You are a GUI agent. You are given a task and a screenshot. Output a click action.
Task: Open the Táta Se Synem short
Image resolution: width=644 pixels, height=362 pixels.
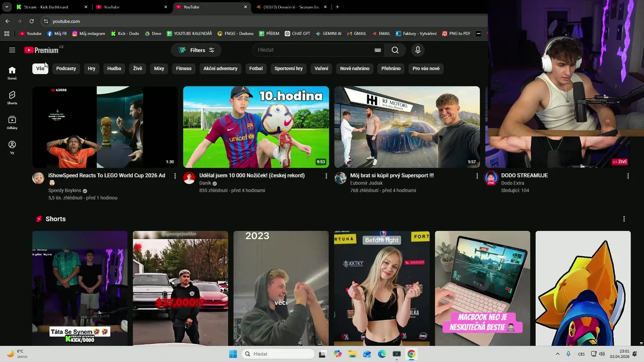tap(80, 288)
